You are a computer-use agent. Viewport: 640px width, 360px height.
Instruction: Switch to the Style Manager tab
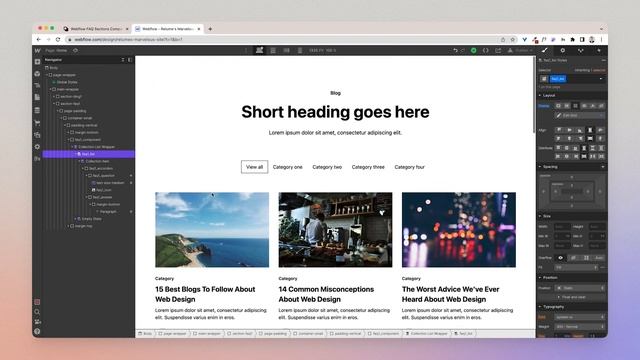click(580, 50)
